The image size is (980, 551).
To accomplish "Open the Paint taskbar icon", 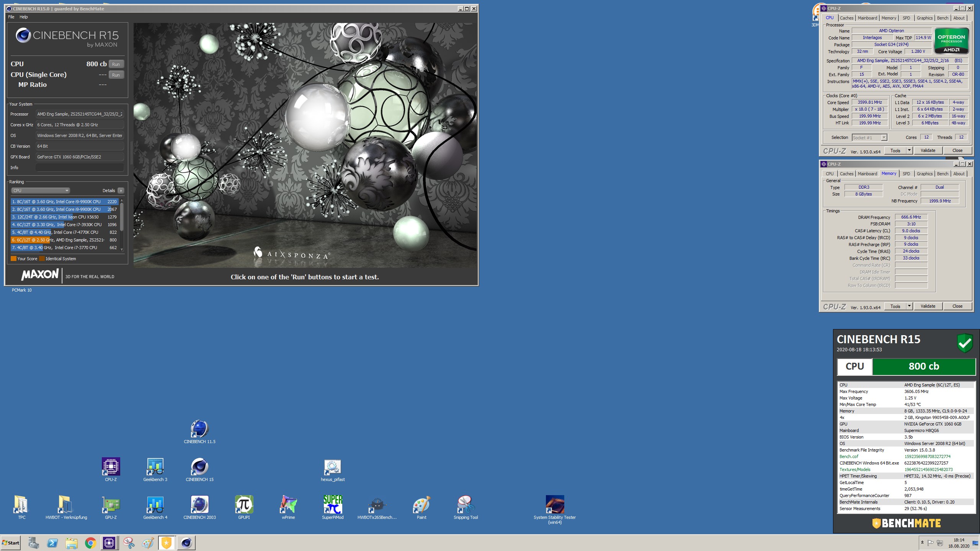I will pyautogui.click(x=148, y=543).
